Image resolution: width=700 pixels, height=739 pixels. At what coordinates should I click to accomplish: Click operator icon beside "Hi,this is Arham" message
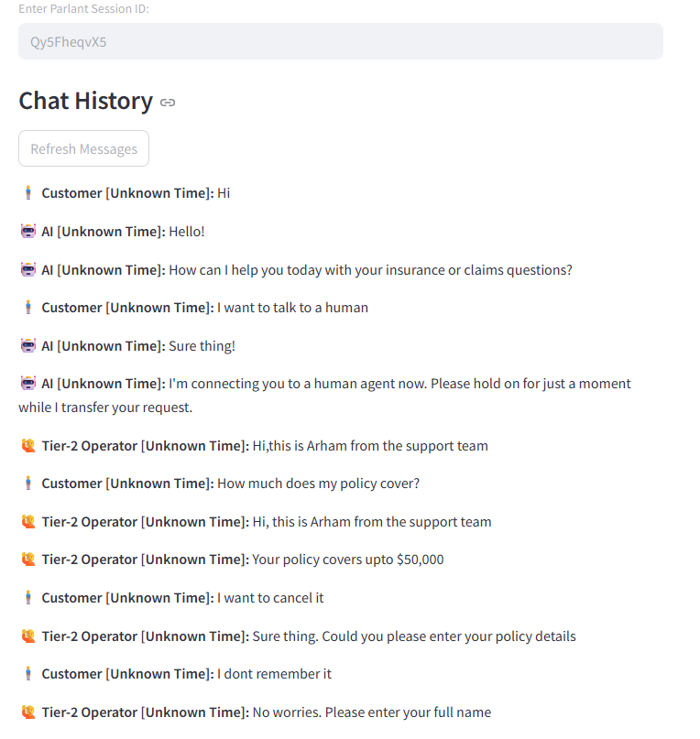[x=28, y=446]
